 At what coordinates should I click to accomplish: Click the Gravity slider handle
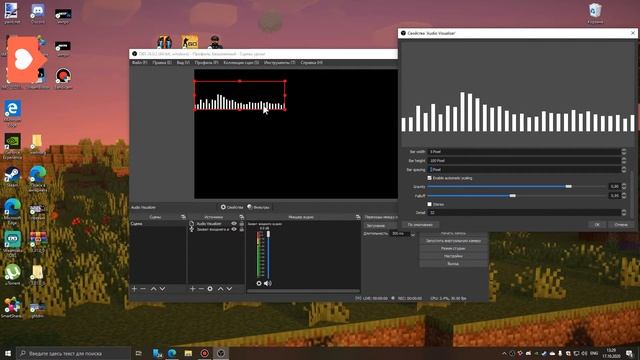point(569,187)
